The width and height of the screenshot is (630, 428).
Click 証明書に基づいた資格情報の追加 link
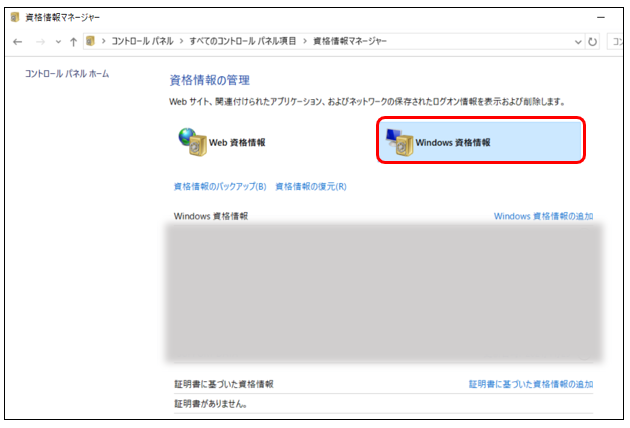(531, 384)
